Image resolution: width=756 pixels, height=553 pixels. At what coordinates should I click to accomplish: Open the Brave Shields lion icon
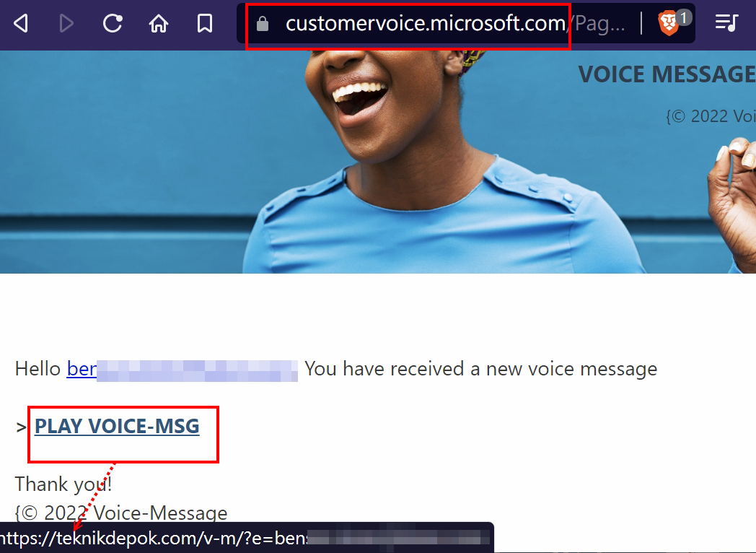669,23
